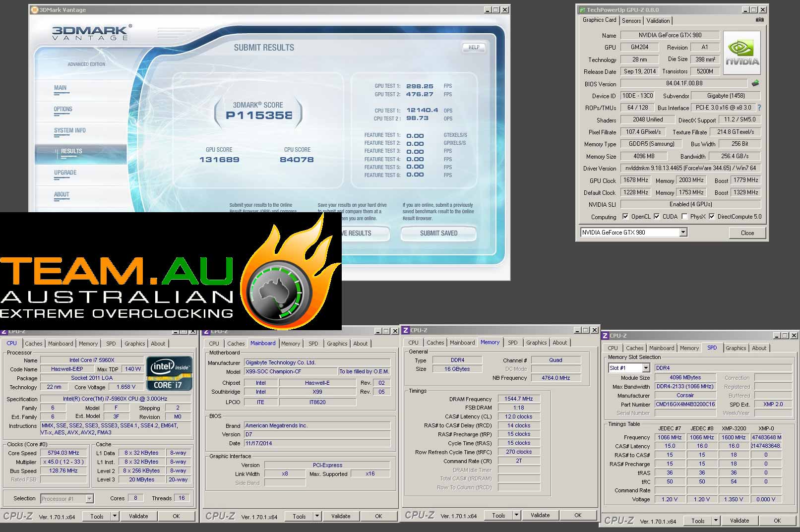Click the NB Frequency 4764.0 MHz value
This screenshot has width=800, height=532.
(x=556, y=378)
